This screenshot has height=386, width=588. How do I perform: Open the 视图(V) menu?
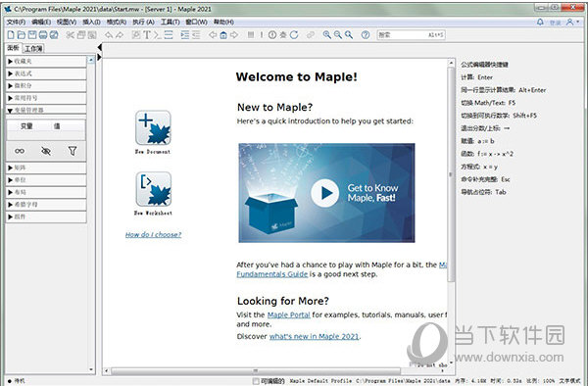pyautogui.click(x=67, y=23)
